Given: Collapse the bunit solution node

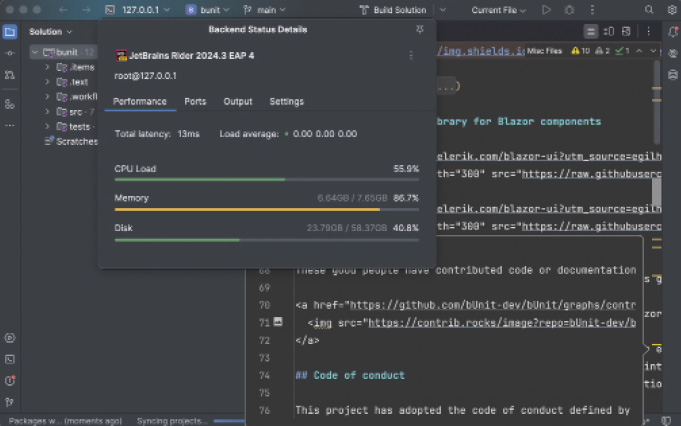Looking at the screenshot, I should click(x=35, y=53).
